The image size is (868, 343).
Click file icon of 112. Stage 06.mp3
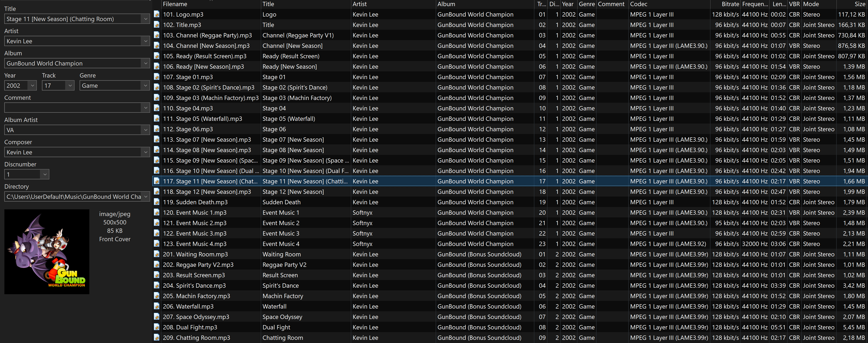(x=157, y=129)
